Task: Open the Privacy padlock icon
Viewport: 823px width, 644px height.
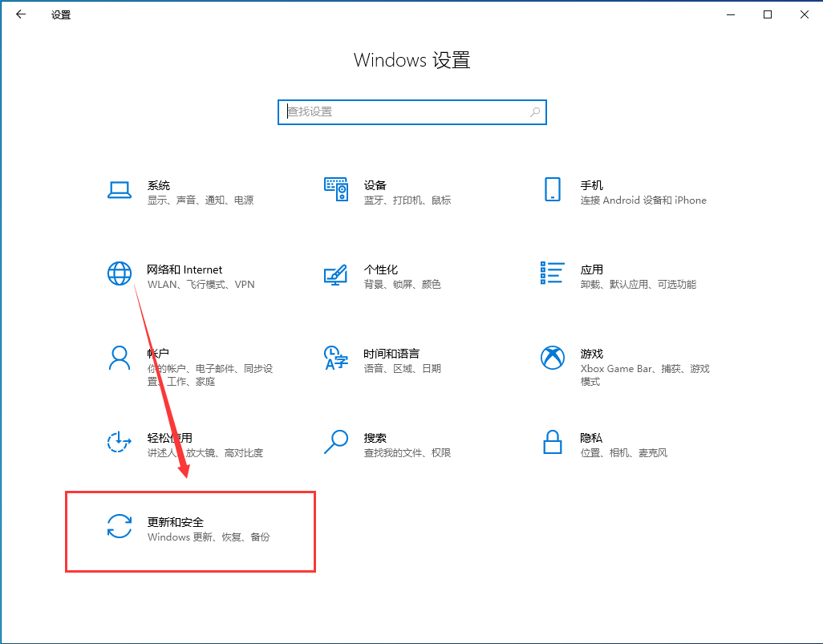Action: 552,442
